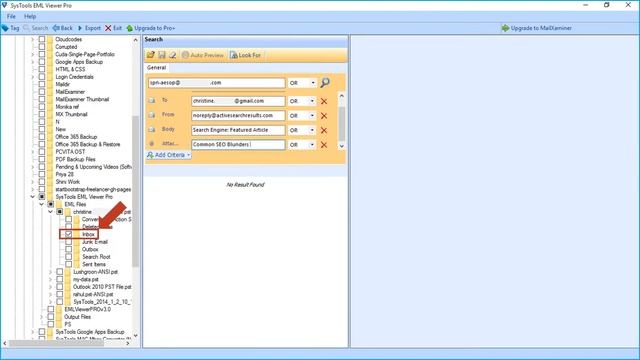Screen dimensions: 640x360
Task: Click the criteria list scrollbar thumb
Action: pyautogui.click(x=342, y=124)
